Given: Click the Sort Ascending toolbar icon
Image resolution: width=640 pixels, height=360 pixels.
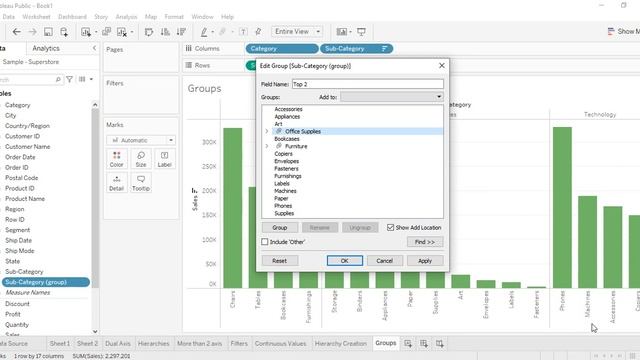Looking at the screenshot, I should click(x=165, y=32).
